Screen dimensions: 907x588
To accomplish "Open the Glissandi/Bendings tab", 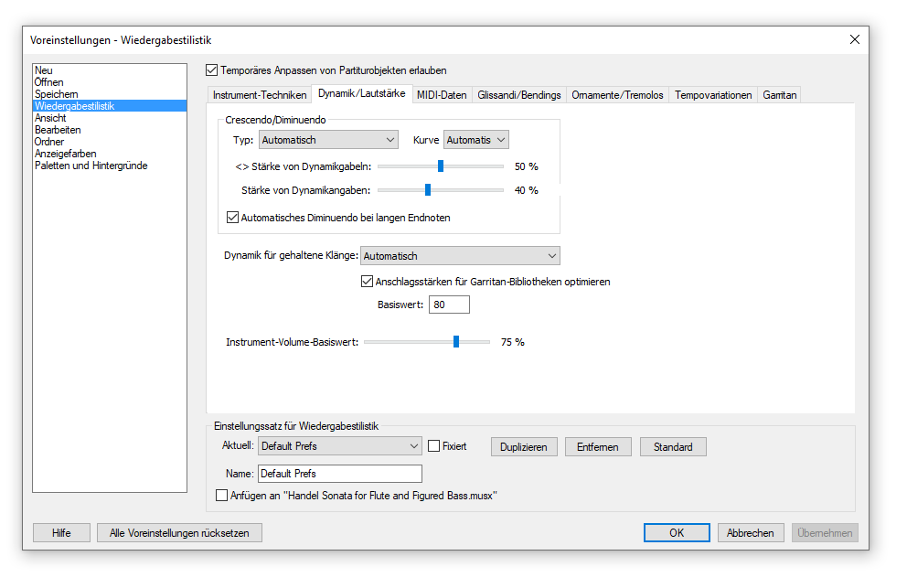I will click(519, 95).
